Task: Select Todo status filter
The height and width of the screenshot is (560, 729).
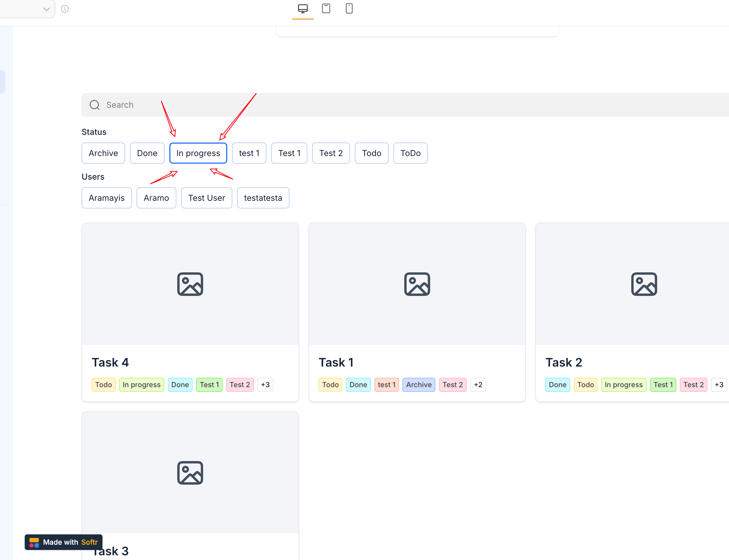Action: 372,153
